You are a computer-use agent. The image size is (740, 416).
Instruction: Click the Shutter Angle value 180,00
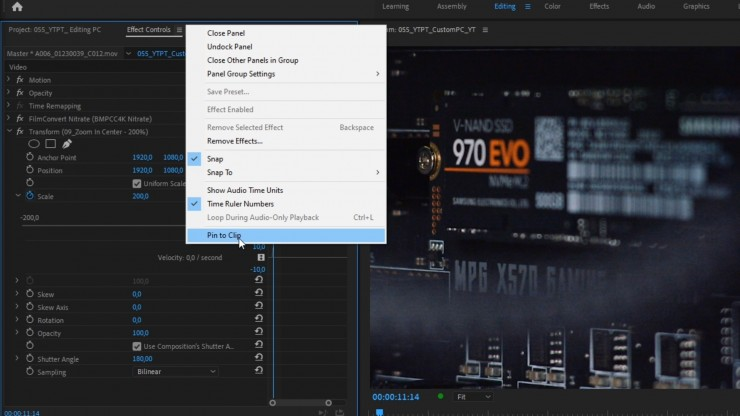point(142,359)
